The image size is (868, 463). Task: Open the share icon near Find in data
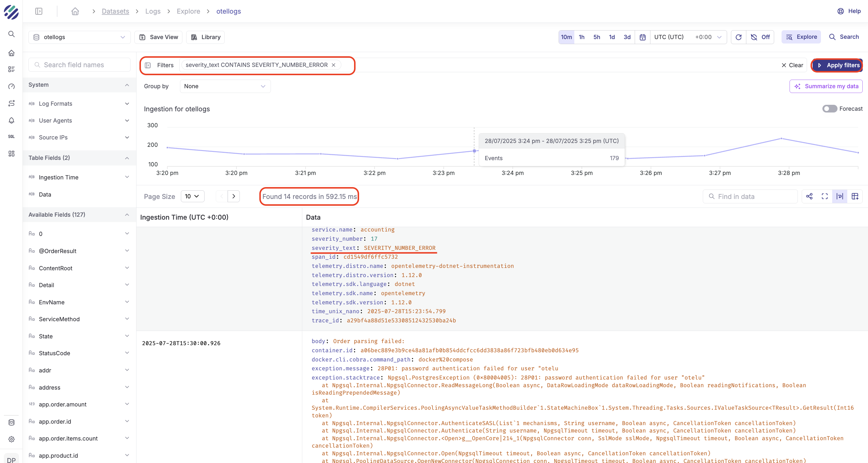809,197
